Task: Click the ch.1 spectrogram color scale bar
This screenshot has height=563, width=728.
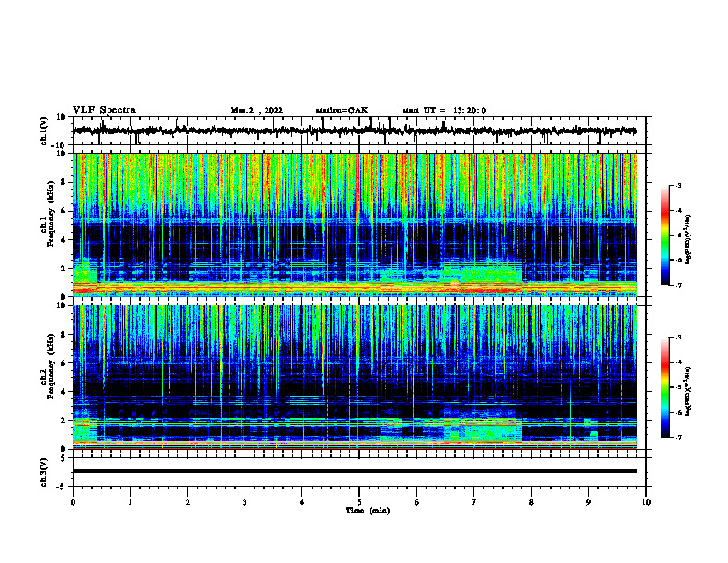Action: coord(665,236)
